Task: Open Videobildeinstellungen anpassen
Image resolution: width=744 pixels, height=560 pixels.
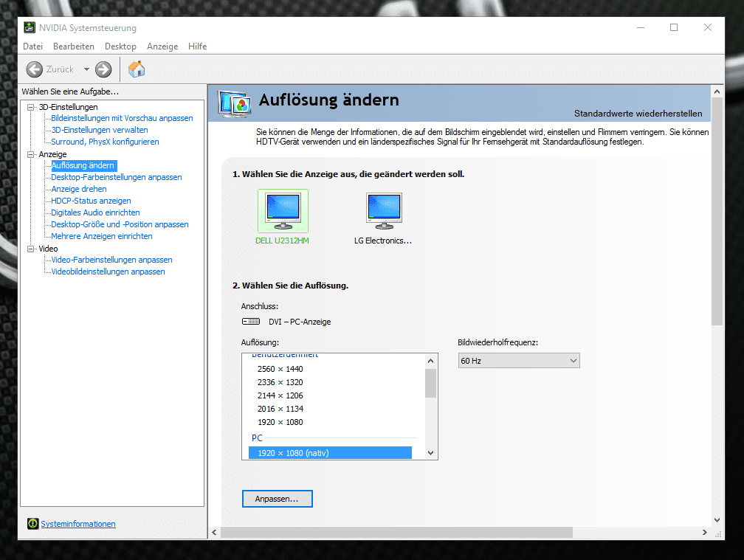Action: (108, 272)
